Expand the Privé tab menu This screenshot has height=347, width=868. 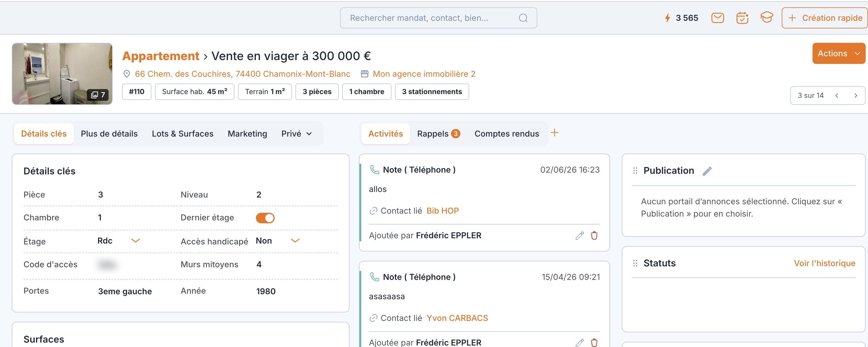296,134
